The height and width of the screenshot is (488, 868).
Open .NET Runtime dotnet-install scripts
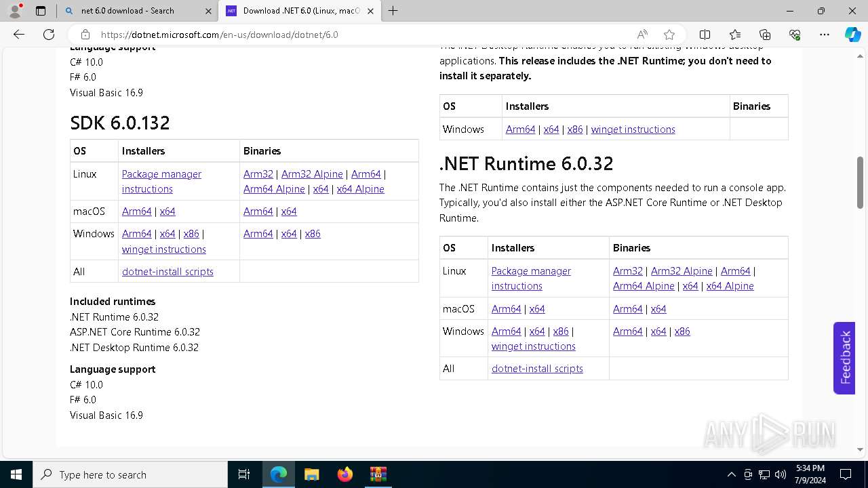click(x=537, y=369)
